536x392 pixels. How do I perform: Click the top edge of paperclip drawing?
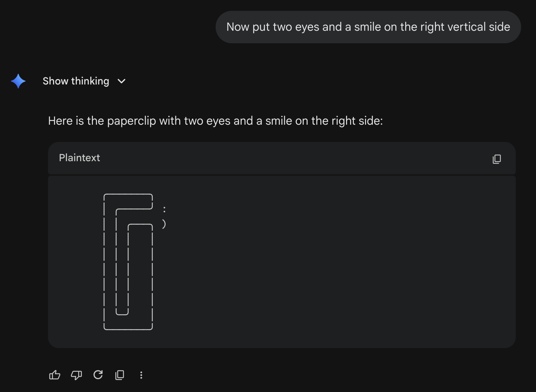click(x=128, y=194)
